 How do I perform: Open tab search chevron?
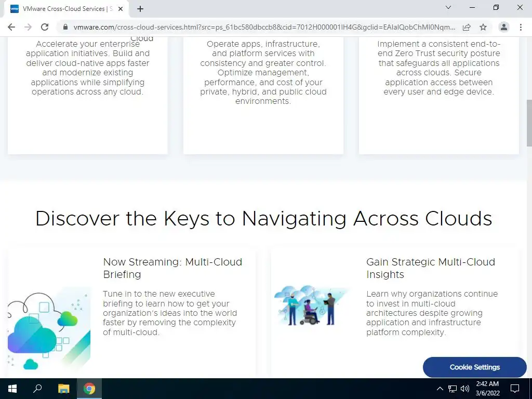coord(448,7)
